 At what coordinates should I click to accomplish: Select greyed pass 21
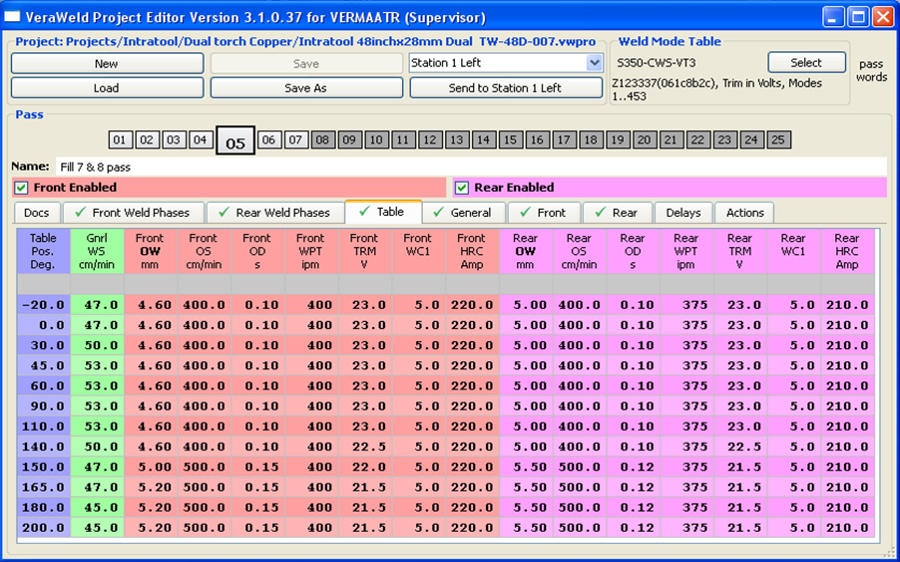pyautogui.click(x=671, y=139)
